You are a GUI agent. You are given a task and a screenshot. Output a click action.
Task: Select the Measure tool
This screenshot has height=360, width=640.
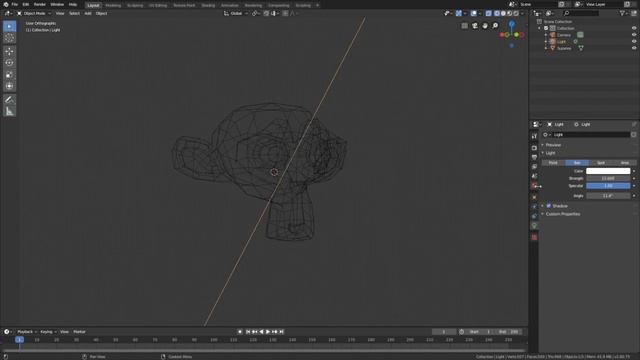9,111
